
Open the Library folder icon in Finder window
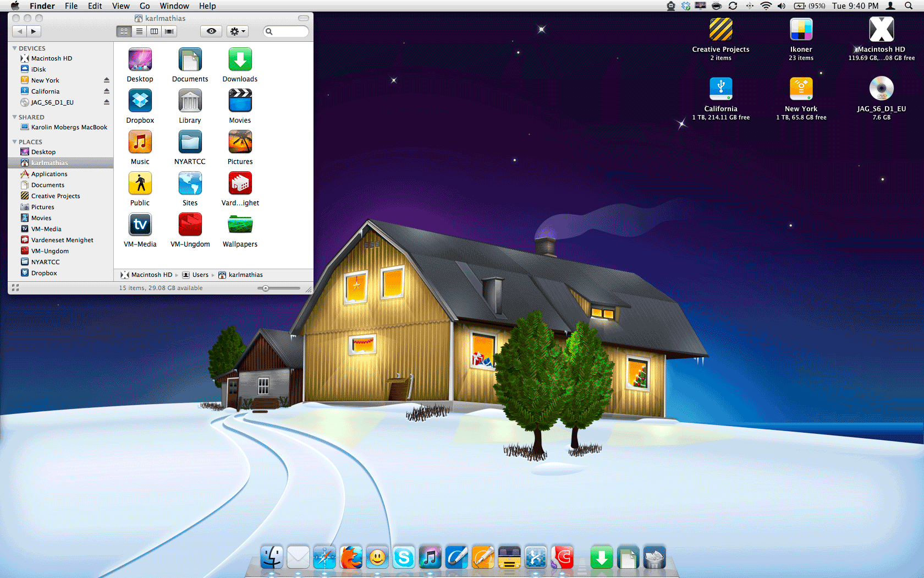(190, 101)
